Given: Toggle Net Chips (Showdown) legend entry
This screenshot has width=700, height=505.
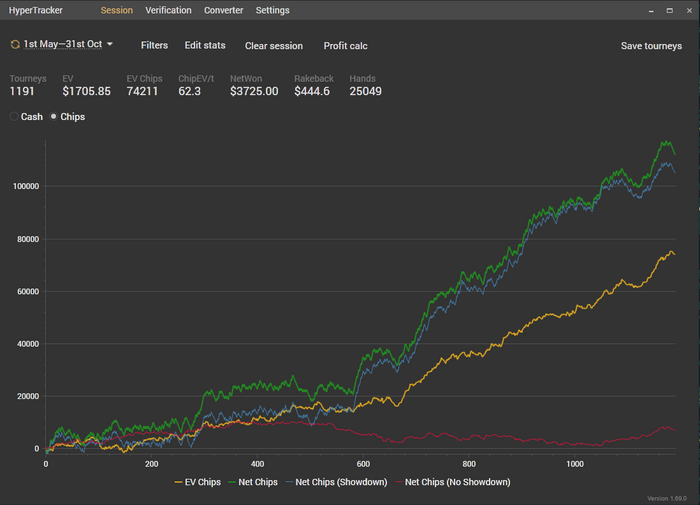Looking at the screenshot, I should [336, 482].
